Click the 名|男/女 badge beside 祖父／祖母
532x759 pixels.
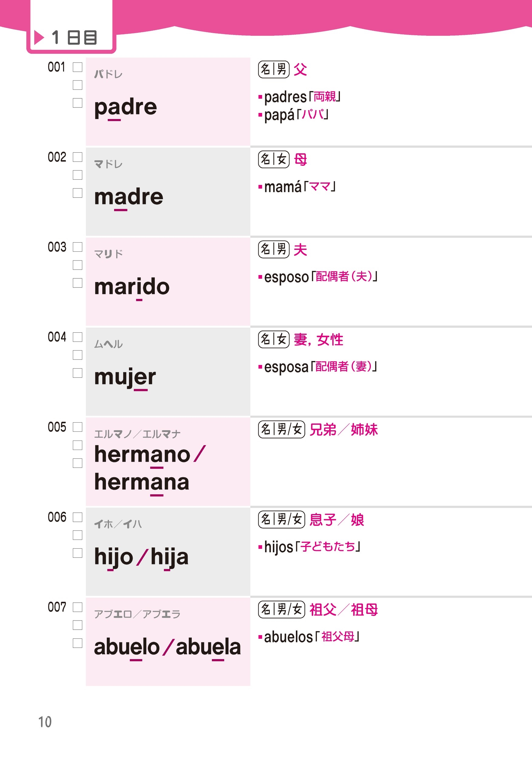pyautogui.click(x=281, y=609)
